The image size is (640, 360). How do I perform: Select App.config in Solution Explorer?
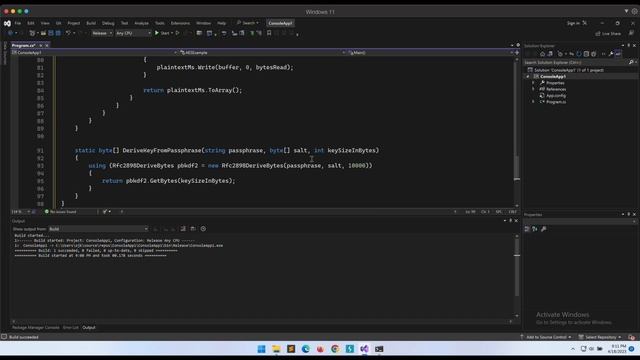click(556, 96)
